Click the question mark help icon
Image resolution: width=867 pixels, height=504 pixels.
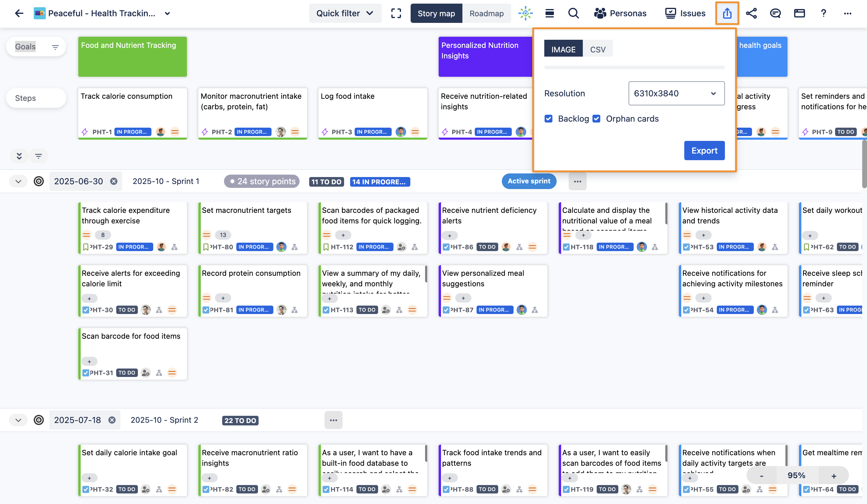(823, 14)
